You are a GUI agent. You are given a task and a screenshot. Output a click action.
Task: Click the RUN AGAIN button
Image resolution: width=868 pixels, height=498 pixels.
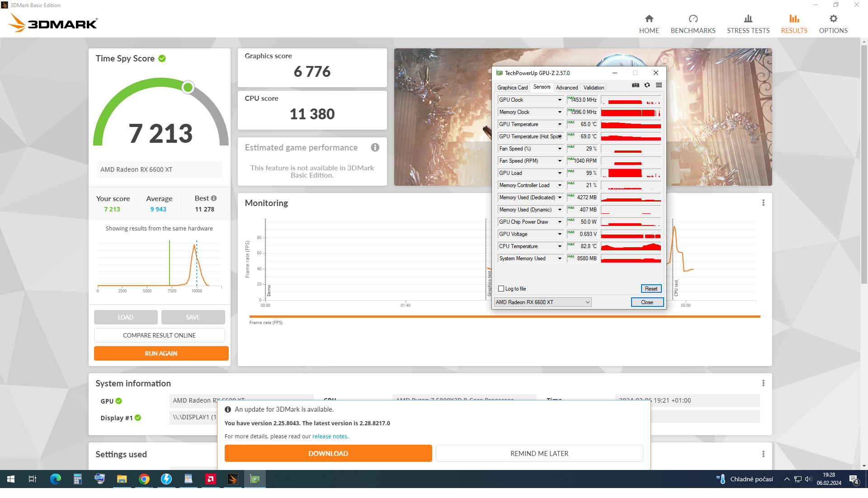(x=161, y=353)
